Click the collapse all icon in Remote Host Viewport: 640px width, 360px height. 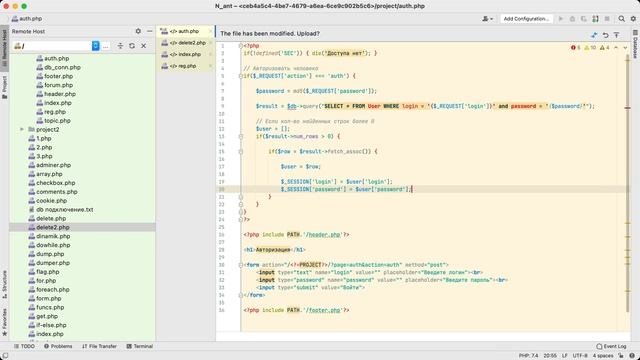[120, 46]
